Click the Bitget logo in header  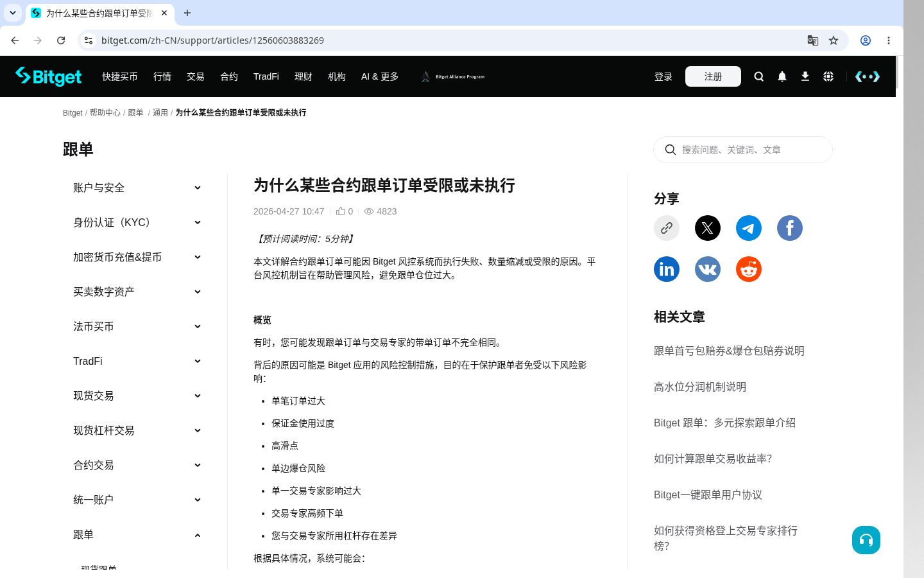pyautogui.click(x=49, y=76)
